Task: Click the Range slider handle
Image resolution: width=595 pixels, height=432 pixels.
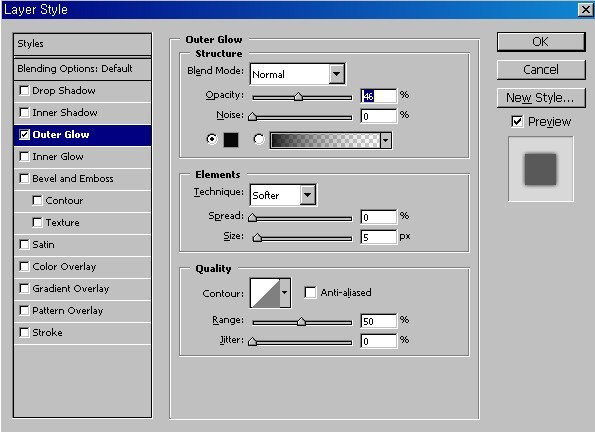Action: (x=301, y=322)
